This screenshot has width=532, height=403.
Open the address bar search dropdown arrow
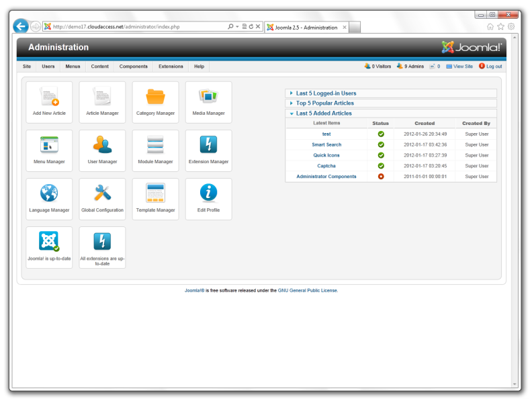click(237, 26)
